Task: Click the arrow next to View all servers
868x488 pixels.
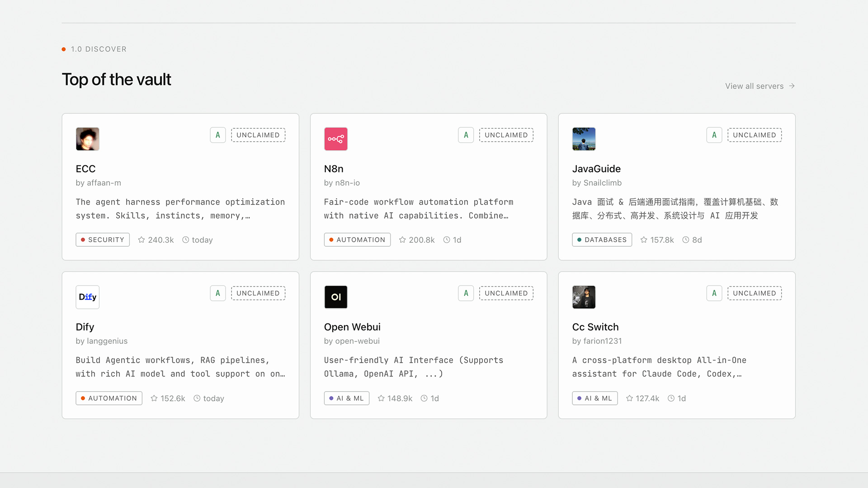Action: tap(792, 86)
